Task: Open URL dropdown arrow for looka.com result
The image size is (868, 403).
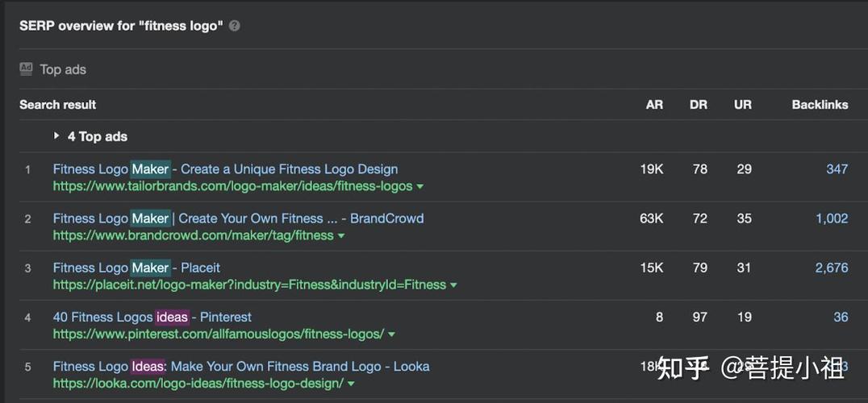Action: [x=351, y=384]
